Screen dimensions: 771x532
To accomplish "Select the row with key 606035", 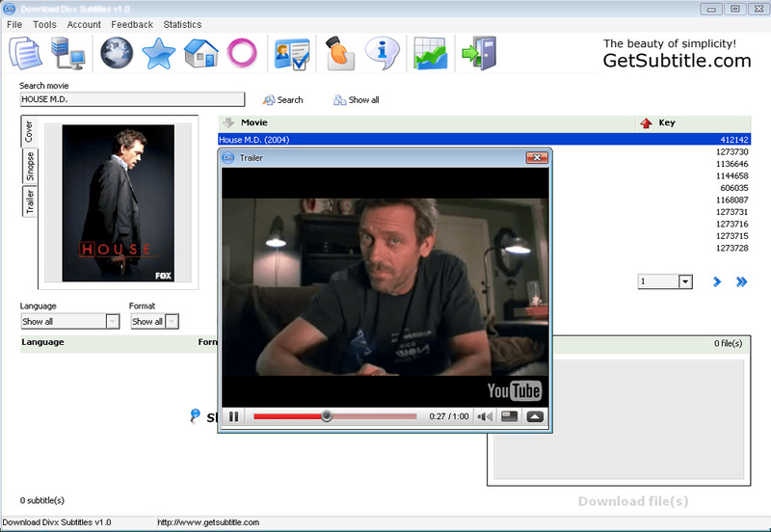I will (733, 188).
